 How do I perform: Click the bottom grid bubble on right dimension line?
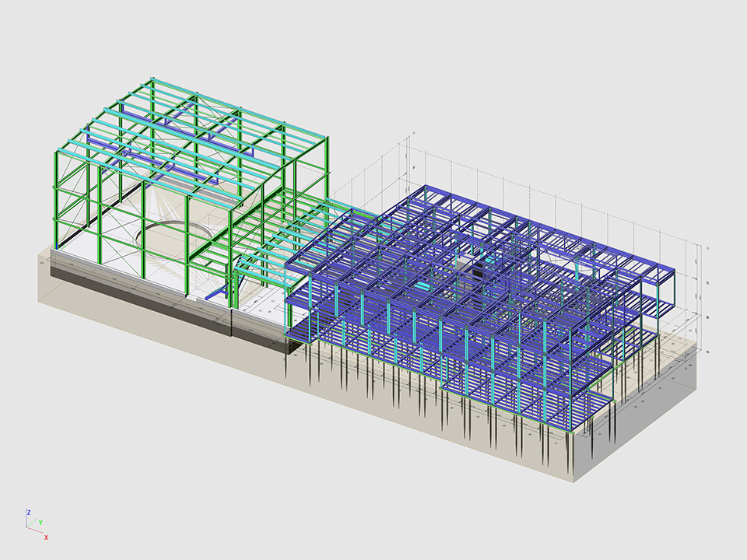click(x=708, y=352)
